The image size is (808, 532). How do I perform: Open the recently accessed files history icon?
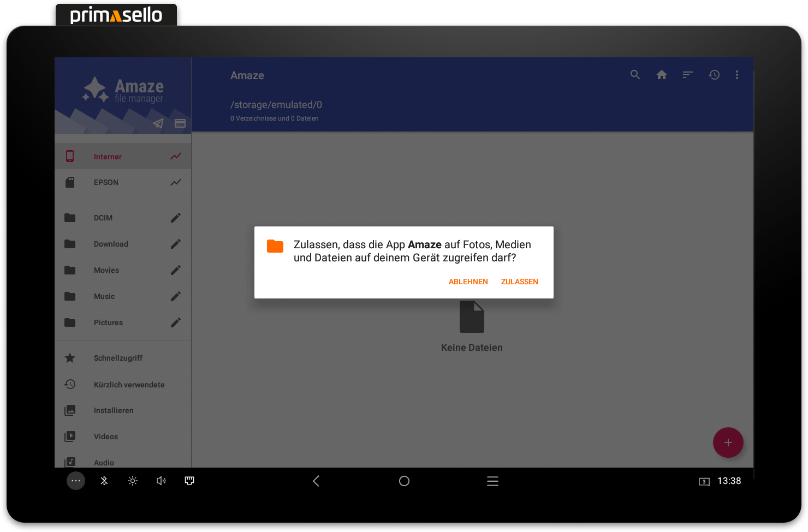[x=714, y=74]
